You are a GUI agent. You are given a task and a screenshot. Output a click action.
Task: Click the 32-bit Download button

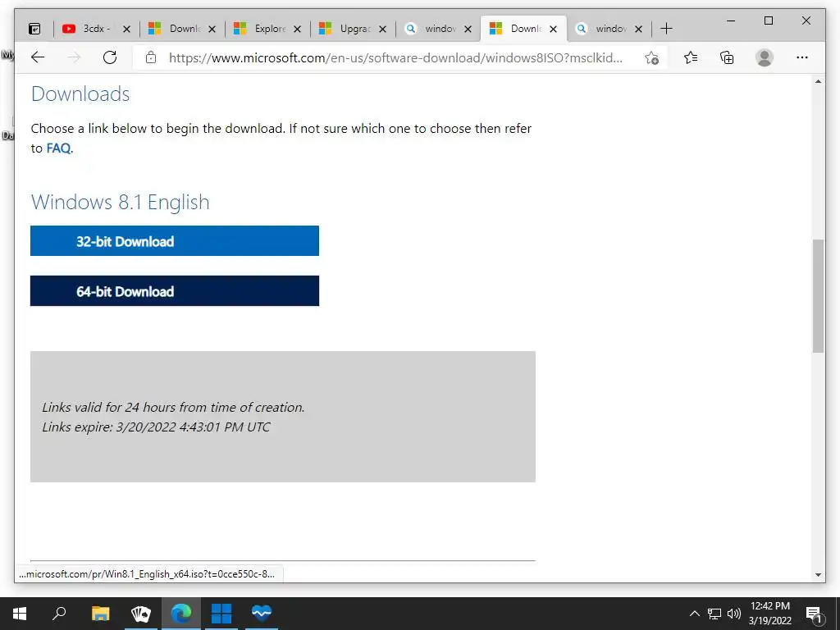coord(175,241)
